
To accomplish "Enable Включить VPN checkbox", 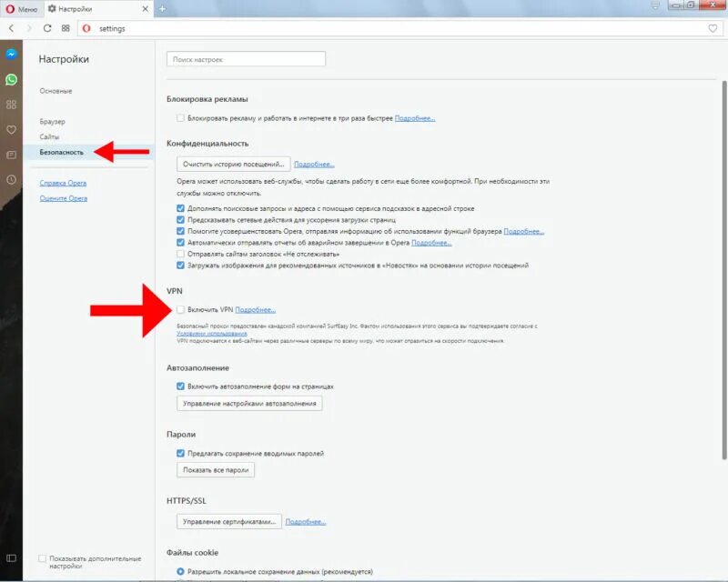I will tap(180, 309).
